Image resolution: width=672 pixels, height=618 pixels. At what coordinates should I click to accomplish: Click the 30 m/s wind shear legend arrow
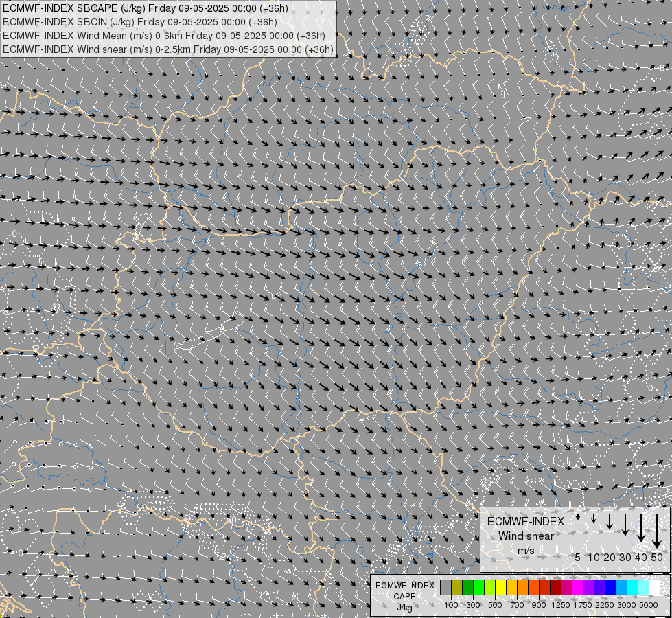(625, 525)
